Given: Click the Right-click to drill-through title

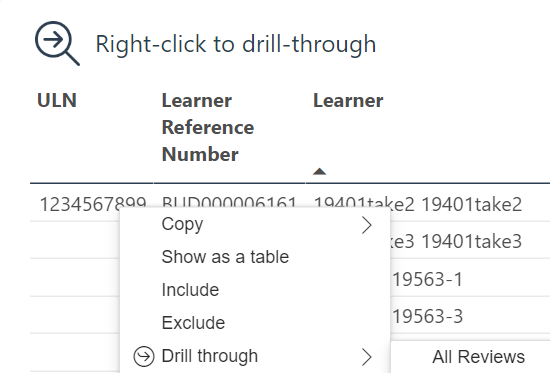Looking at the screenshot, I should tap(236, 44).
